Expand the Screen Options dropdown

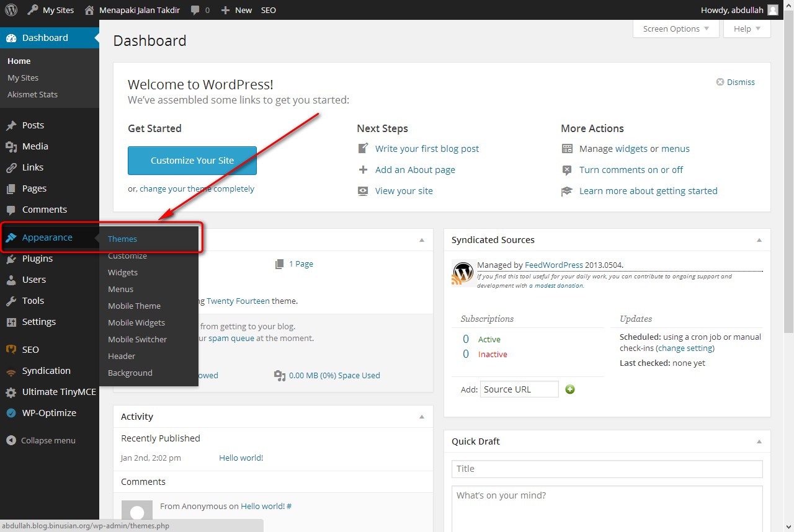click(x=676, y=29)
